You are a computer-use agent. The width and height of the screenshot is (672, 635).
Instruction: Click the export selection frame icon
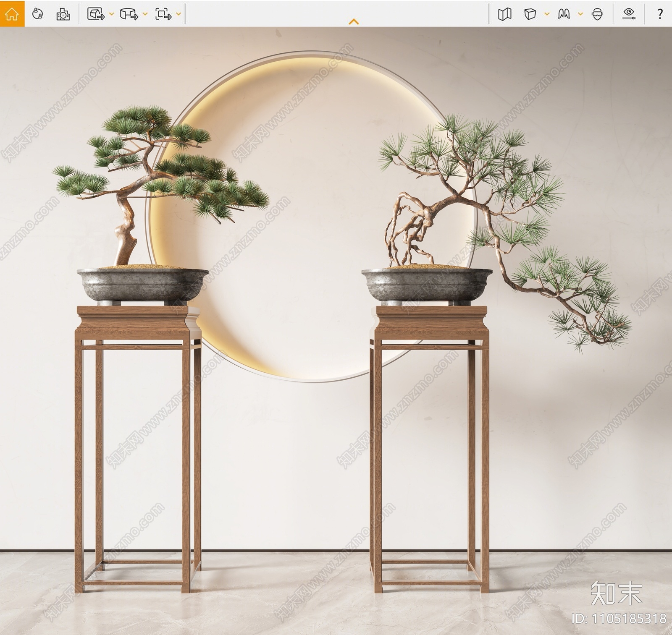tap(163, 14)
